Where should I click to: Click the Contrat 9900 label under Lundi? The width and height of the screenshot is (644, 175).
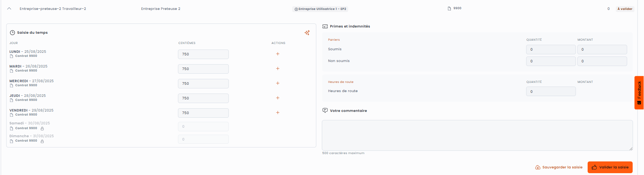26,56
